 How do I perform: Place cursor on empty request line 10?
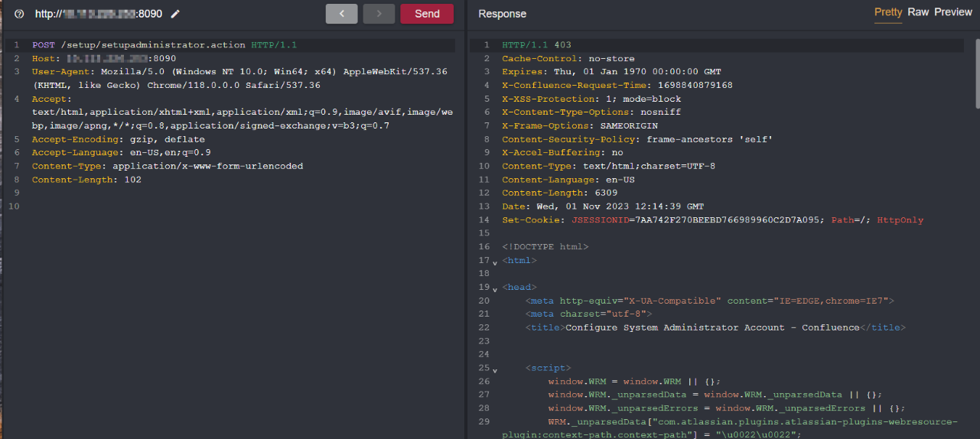click(x=230, y=206)
